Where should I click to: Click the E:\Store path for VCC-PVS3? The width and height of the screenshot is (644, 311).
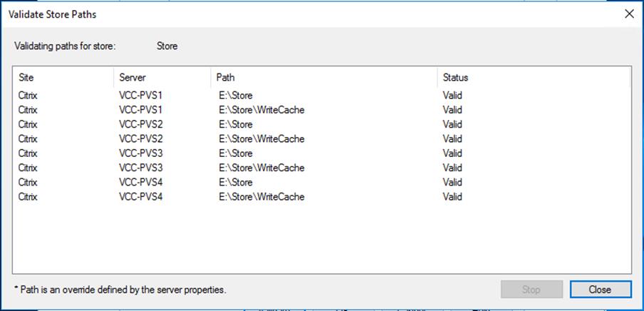coord(236,153)
